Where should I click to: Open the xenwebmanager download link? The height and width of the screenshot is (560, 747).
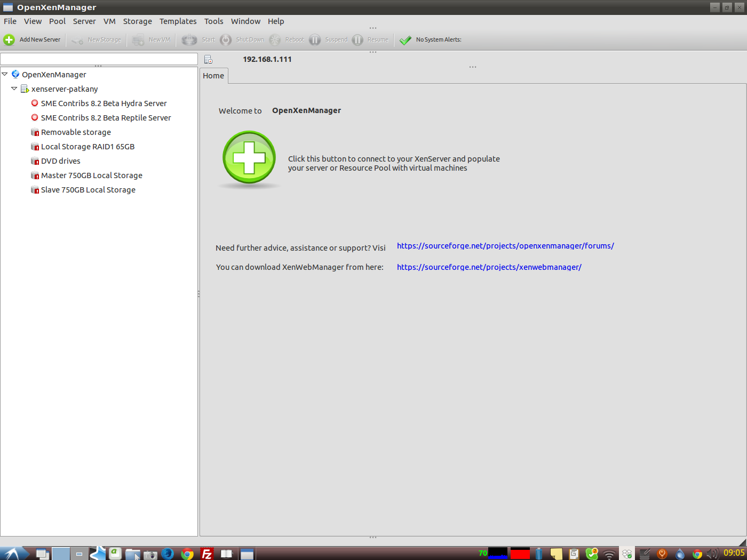(489, 267)
